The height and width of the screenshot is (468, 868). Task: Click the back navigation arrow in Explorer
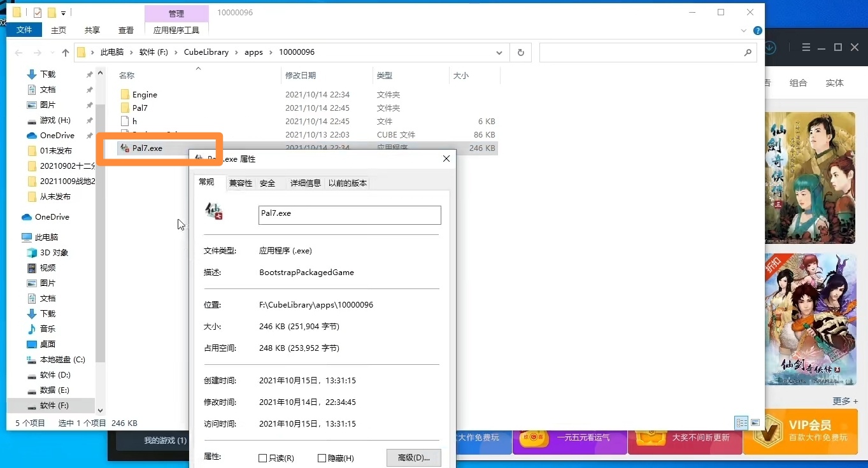19,52
